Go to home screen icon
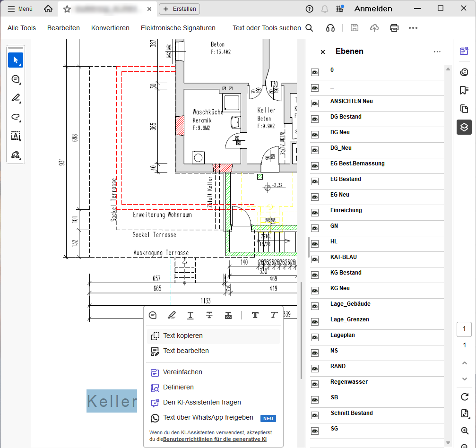 [48, 9]
